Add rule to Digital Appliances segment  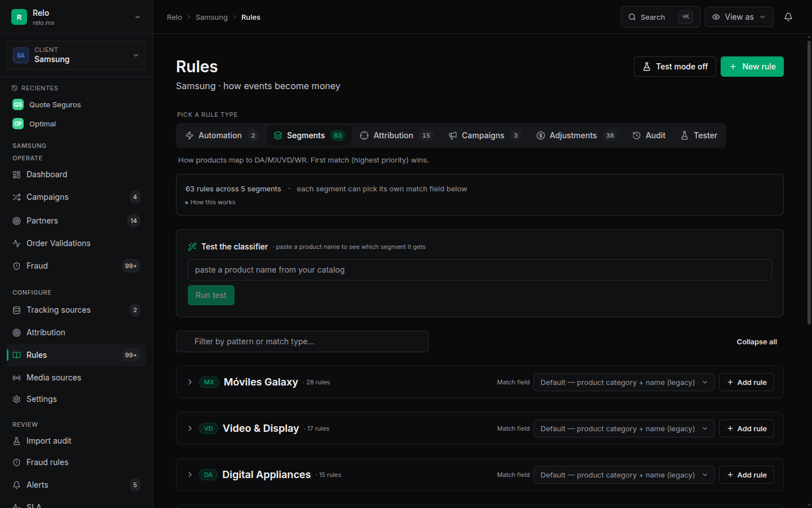(747, 475)
